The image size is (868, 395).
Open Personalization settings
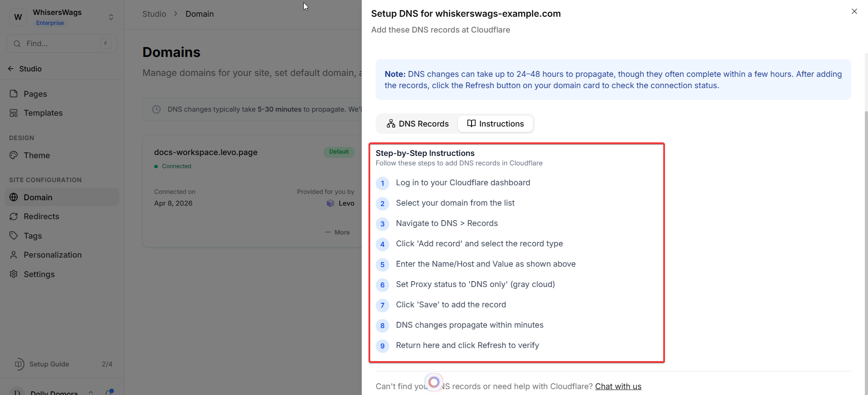click(52, 255)
